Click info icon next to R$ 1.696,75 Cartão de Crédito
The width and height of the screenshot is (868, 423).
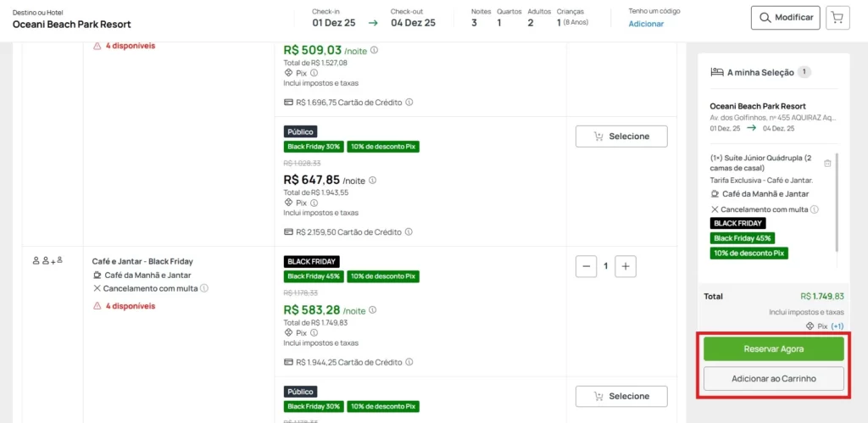pos(409,102)
